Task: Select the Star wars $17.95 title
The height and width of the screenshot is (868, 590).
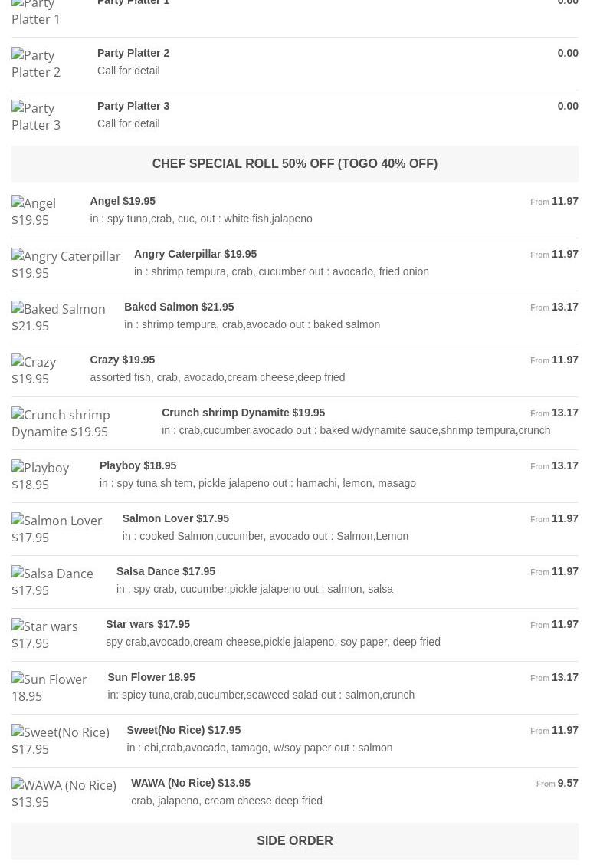Action: [148, 624]
